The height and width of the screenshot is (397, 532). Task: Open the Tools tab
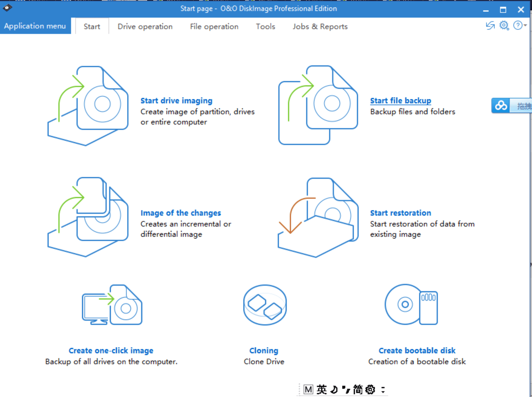tap(265, 26)
